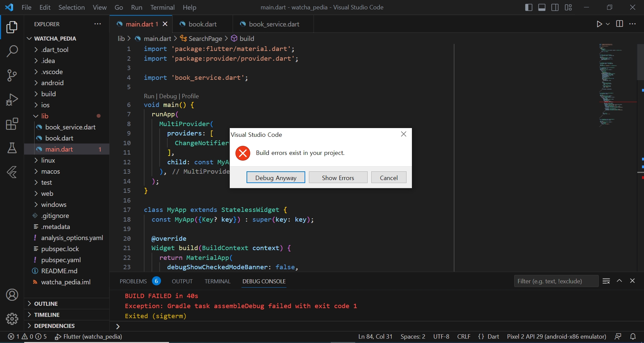Open the Extensions view
Screen dimensions: 644x343
(12, 124)
